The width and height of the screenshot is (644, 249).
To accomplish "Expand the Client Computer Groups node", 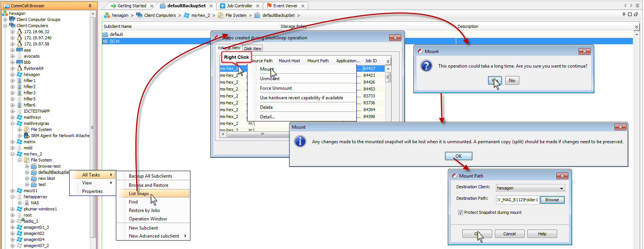I will (x=5, y=19).
